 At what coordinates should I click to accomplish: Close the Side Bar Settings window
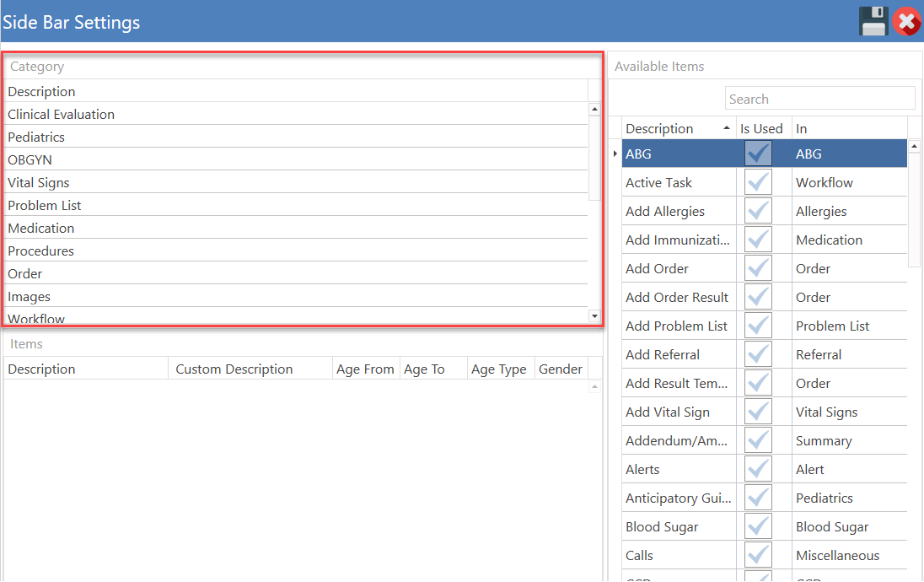[x=907, y=22]
